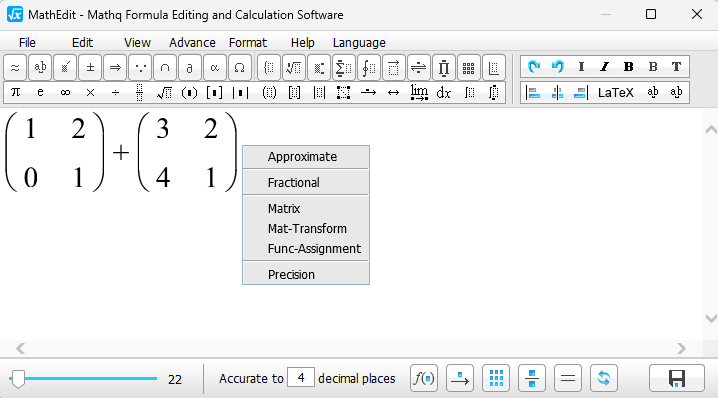This screenshot has height=398, width=718.
Task: Click the decimal places input field
Action: click(x=301, y=378)
